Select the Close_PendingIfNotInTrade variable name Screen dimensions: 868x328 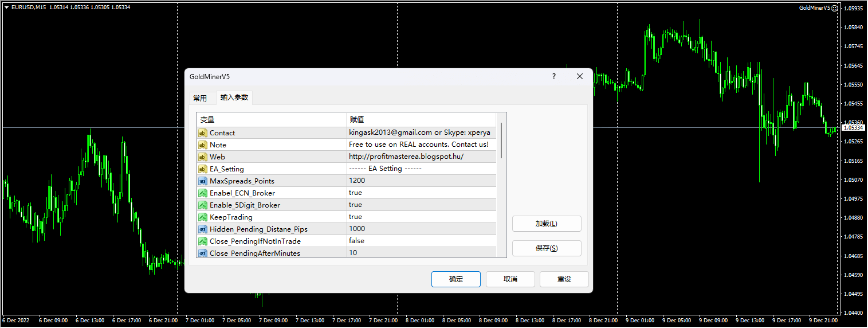[x=255, y=241]
